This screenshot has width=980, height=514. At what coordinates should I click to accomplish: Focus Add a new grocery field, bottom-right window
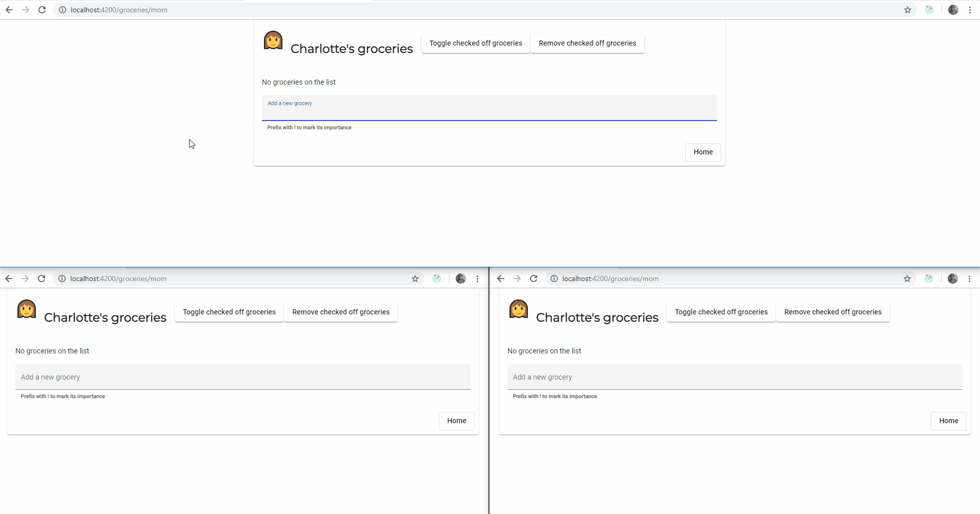coord(735,377)
